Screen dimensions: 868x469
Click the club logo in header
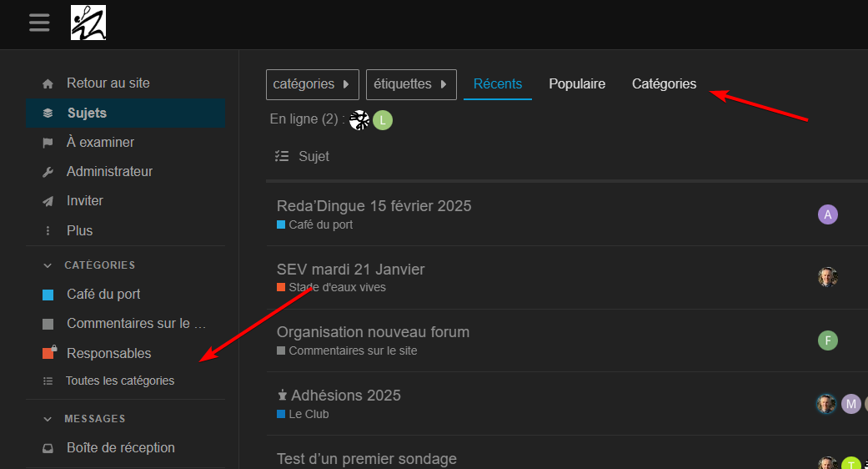point(88,23)
